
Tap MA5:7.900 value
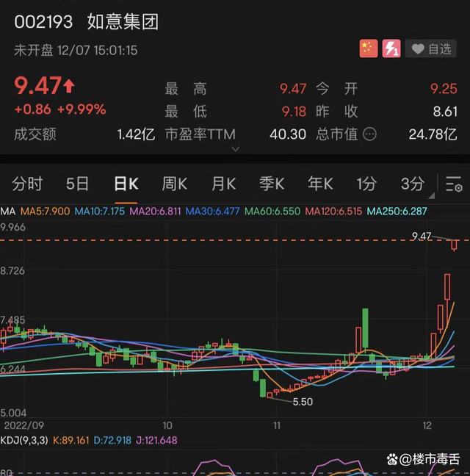pyautogui.click(x=45, y=212)
